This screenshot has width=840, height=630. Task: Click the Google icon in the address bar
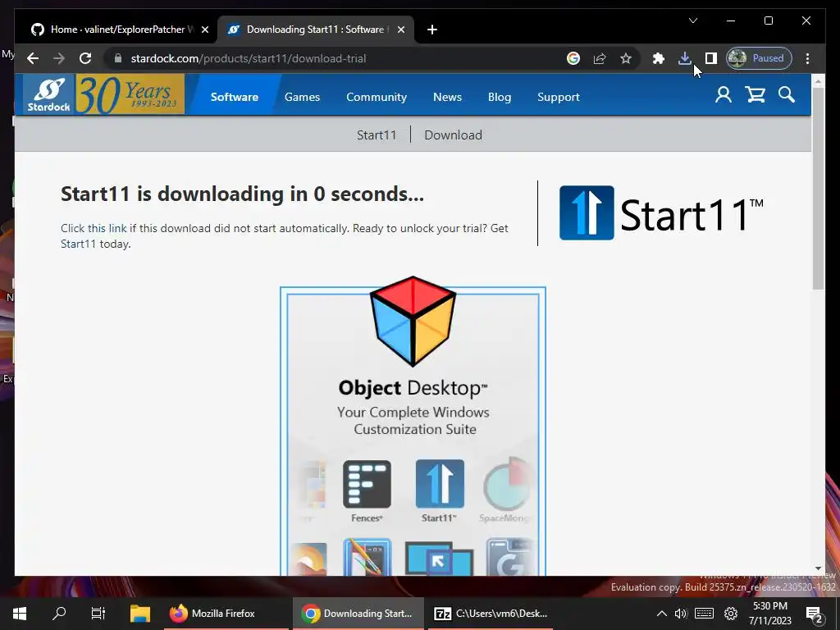573,58
